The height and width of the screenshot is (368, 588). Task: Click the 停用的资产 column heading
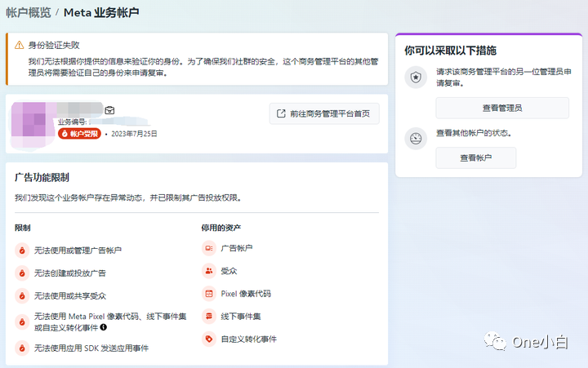pos(221,228)
